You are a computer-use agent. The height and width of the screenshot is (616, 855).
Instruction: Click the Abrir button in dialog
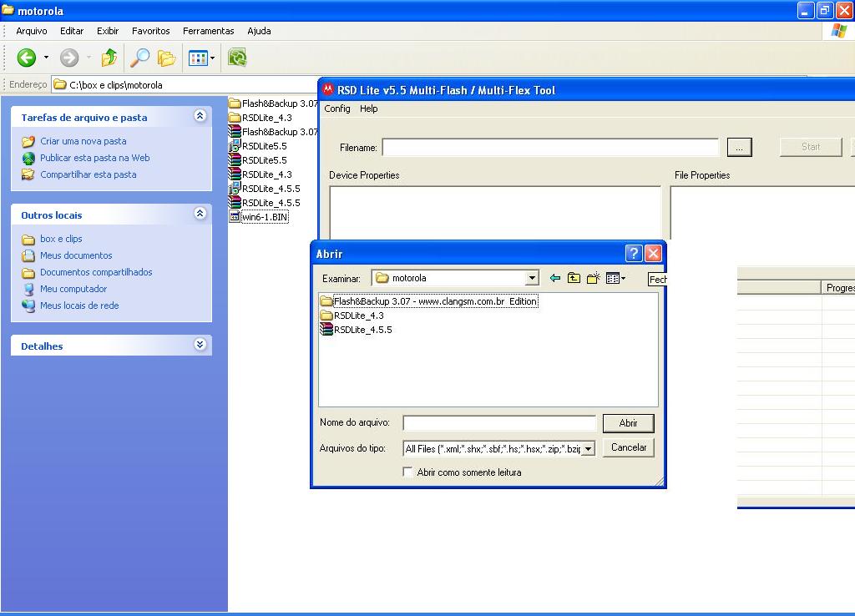tap(628, 423)
